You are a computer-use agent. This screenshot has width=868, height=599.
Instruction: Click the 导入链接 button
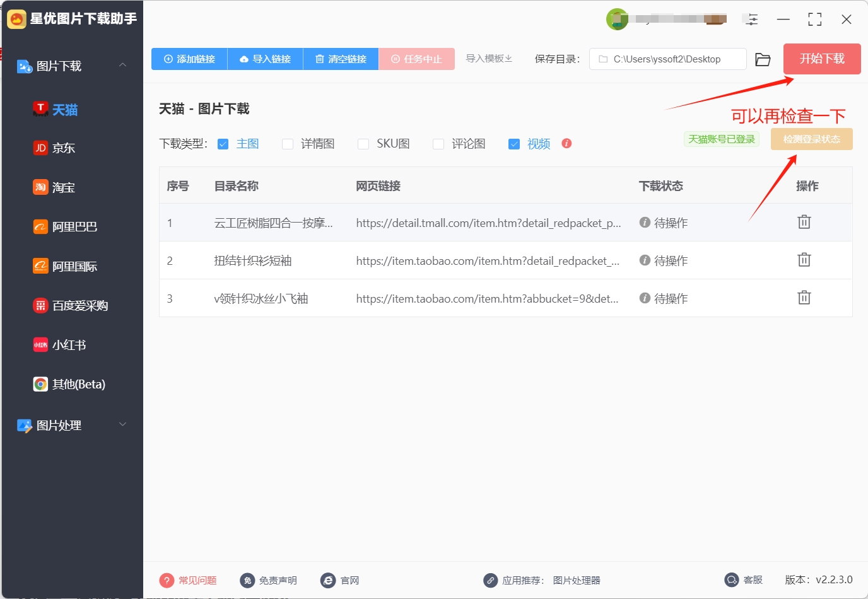pyautogui.click(x=265, y=59)
